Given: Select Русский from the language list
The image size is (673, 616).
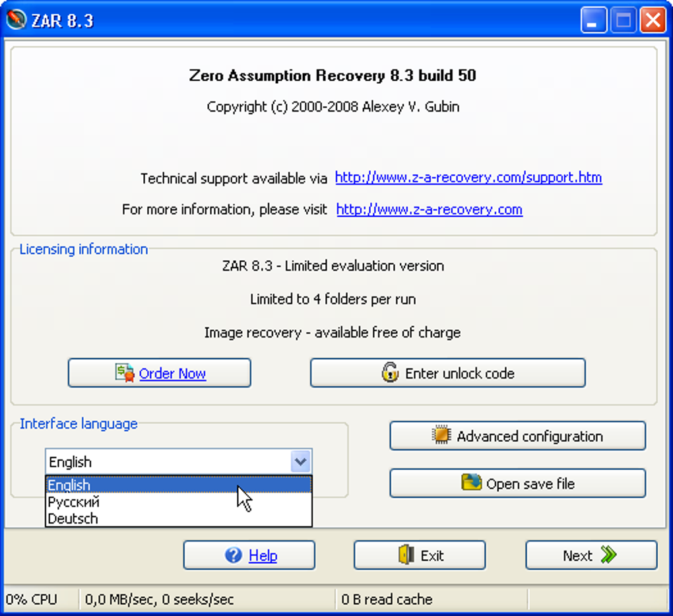Looking at the screenshot, I should pos(179,501).
